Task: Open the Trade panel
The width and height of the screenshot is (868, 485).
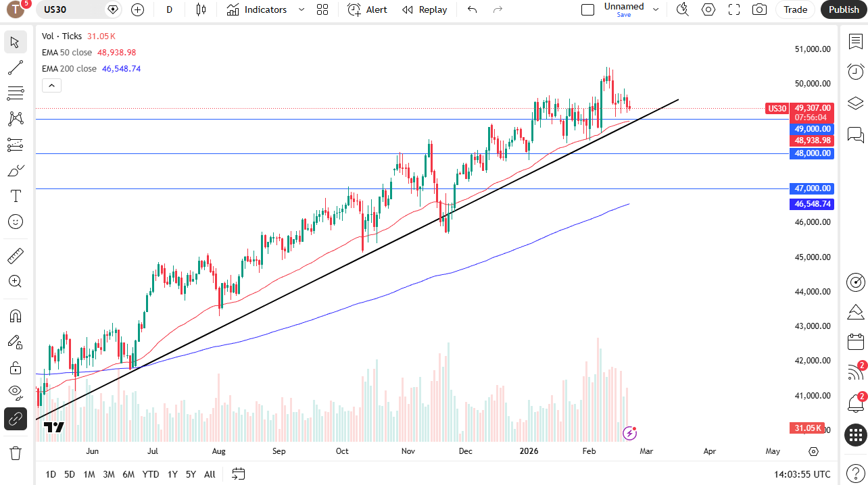Action: [796, 9]
